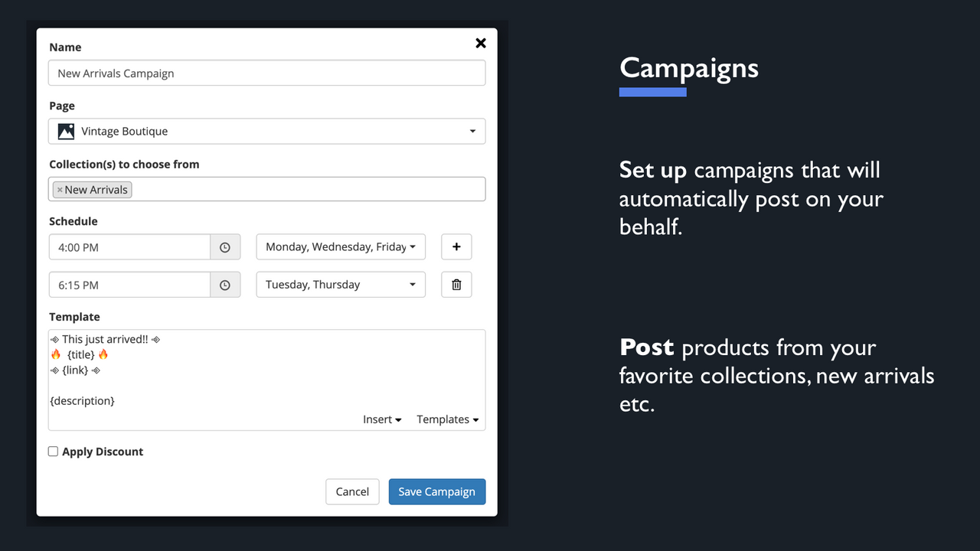Viewport: 980px width, 551px height.
Task: Add another schedule row with the plus icon
Action: coord(456,246)
